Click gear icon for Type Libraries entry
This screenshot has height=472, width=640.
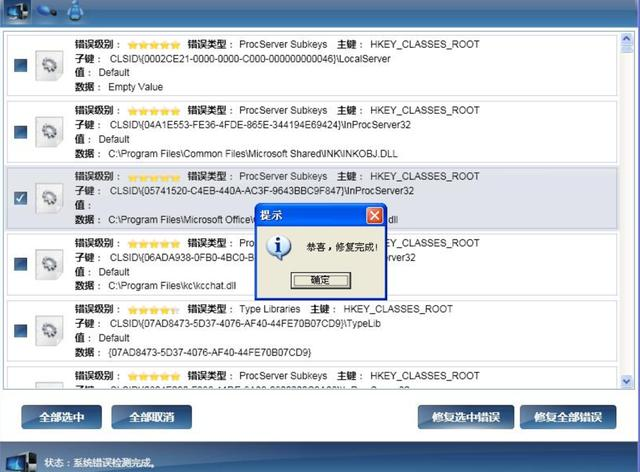tap(49, 330)
